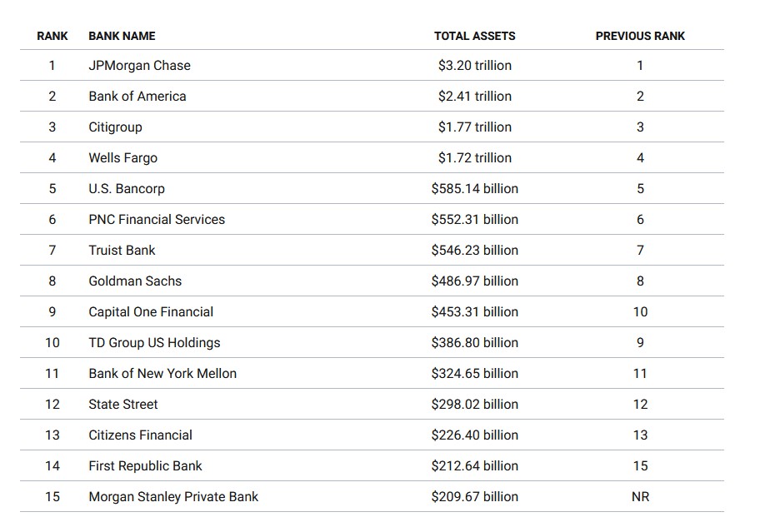This screenshot has width=780, height=532.
Task: Click Wells Fargo bank name
Action: 122,158
